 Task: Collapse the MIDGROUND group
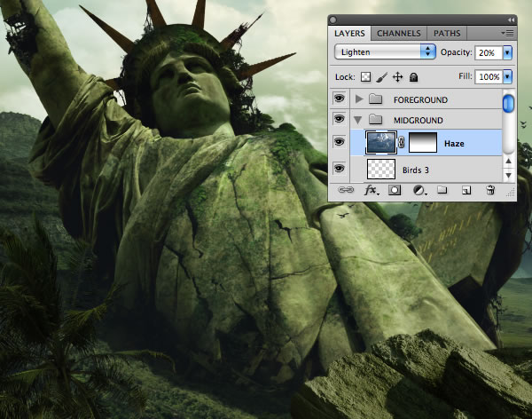(357, 120)
